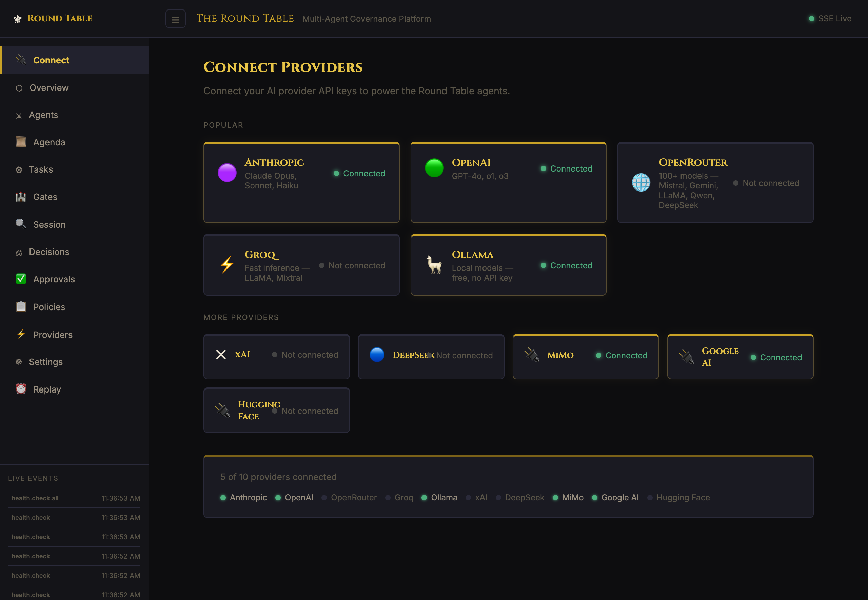This screenshot has height=600, width=868.
Task: Open the Groq card title
Action: [262, 255]
